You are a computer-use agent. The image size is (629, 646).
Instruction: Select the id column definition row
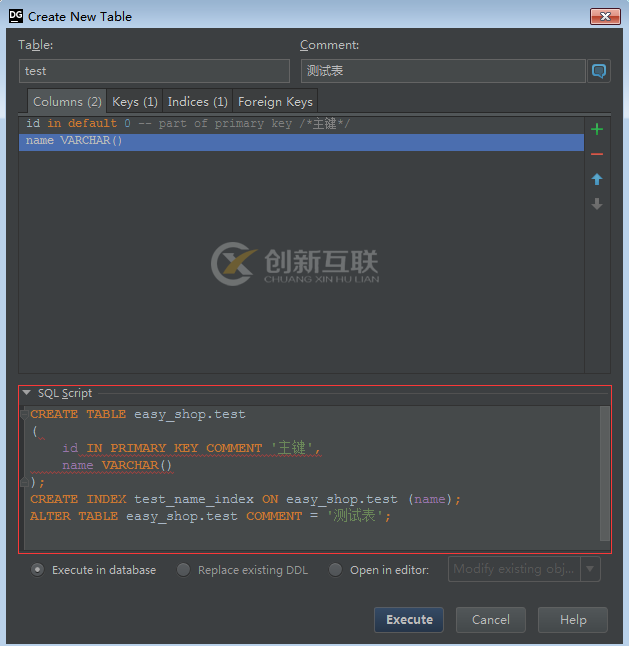pyautogui.click(x=301, y=124)
